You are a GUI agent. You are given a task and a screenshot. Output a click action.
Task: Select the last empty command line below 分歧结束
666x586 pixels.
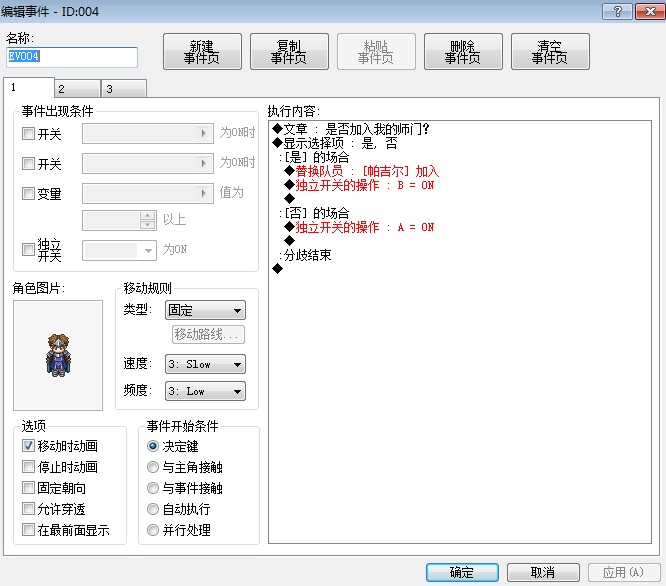pyautogui.click(x=277, y=268)
